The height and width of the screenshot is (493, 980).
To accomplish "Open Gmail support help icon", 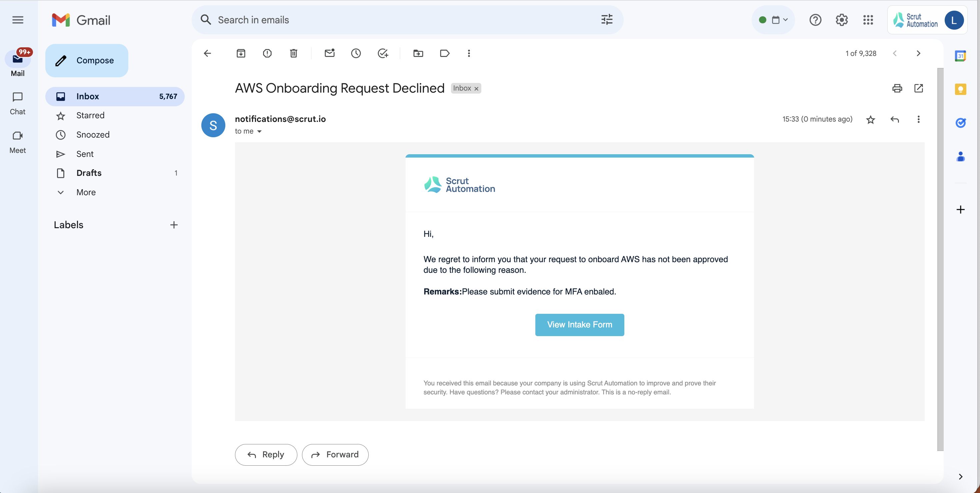I will [x=815, y=20].
